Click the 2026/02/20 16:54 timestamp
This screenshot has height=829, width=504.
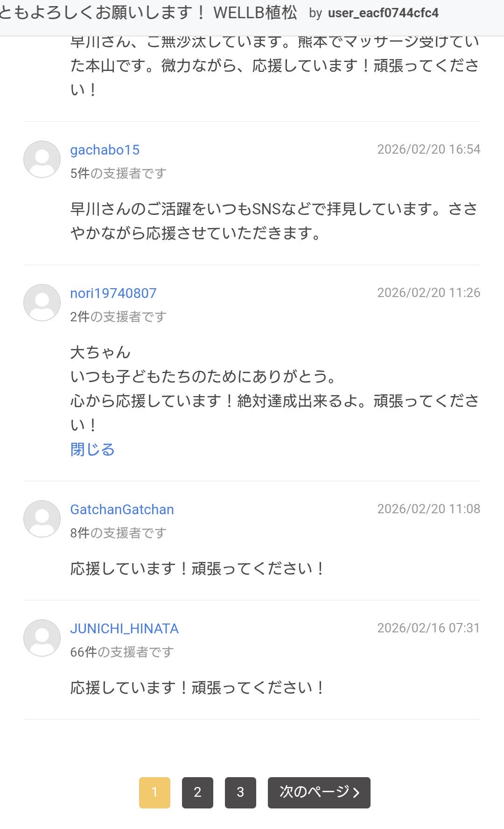[x=428, y=149]
